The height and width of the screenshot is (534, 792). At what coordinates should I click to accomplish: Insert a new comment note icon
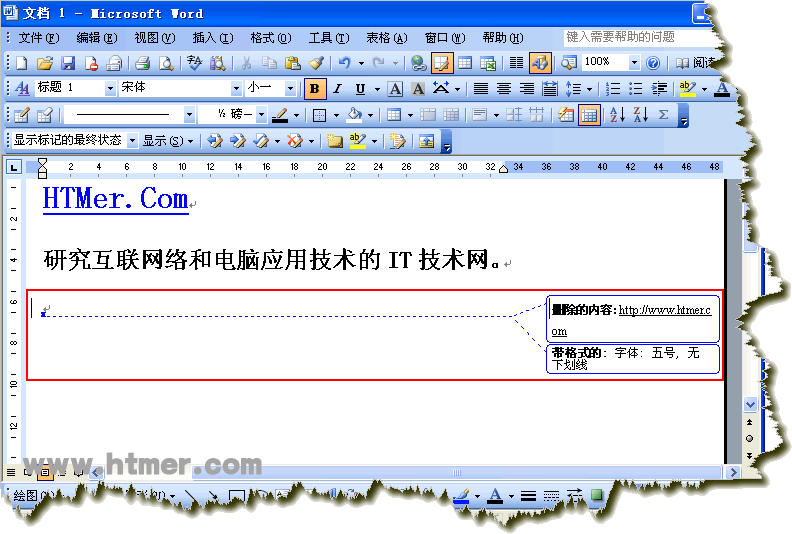[x=333, y=141]
